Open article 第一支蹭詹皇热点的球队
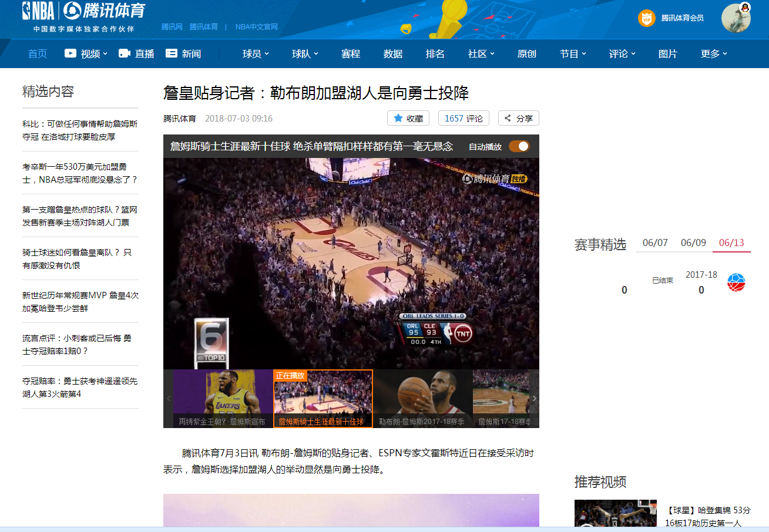The height and width of the screenshot is (532, 769). coord(80,216)
